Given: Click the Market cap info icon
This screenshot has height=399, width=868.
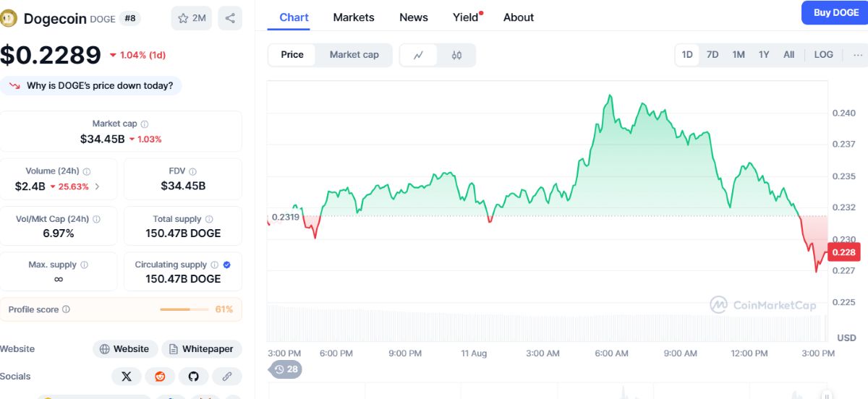Looking at the screenshot, I should pyautogui.click(x=145, y=124).
